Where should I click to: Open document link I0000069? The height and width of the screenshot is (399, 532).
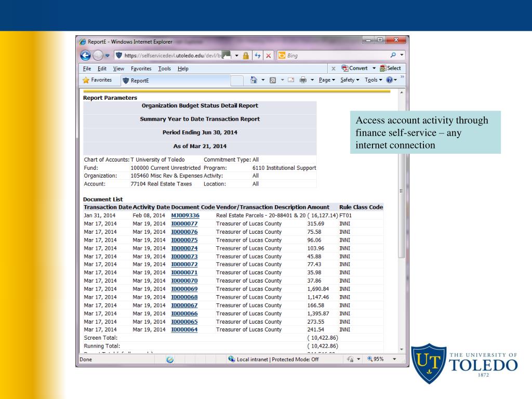pos(184,289)
